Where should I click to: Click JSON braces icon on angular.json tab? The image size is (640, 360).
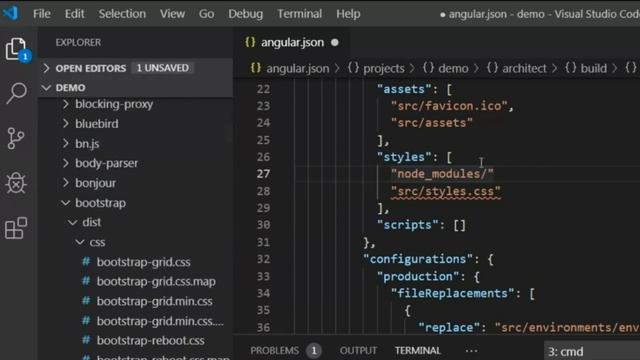[x=250, y=42]
